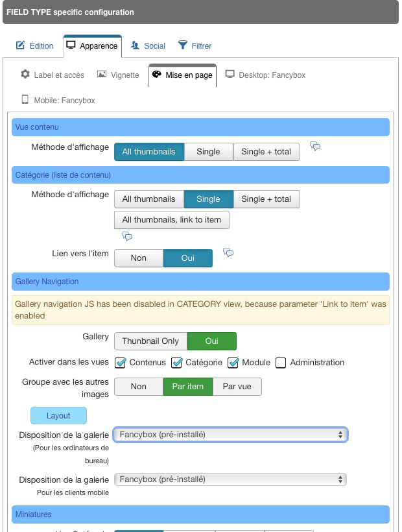Click the pencil icon of Édition tab
The height and width of the screenshot is (532, 402).
[20, 45]
